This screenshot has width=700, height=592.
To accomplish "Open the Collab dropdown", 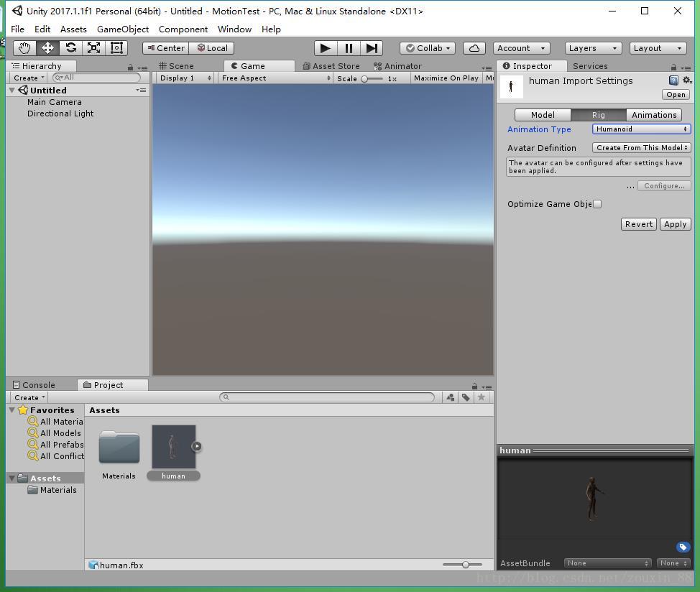I will tap(427, 48).
